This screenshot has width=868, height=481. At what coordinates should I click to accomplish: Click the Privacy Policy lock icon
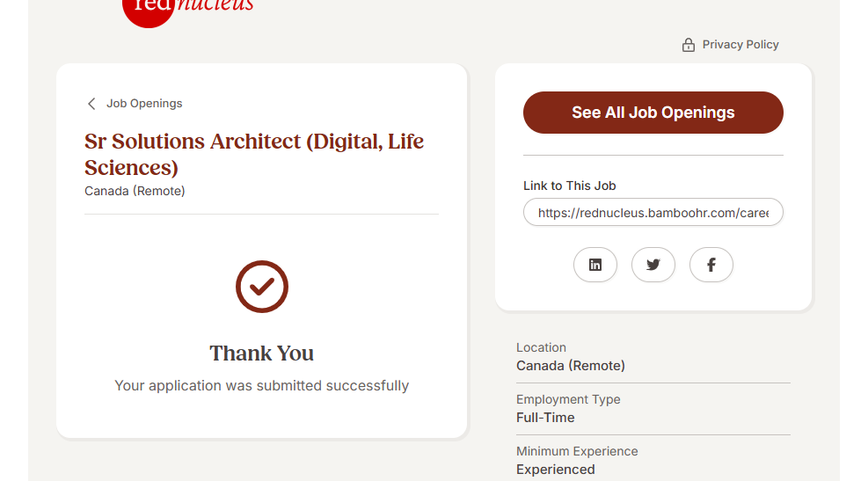(x=689, y=45)
